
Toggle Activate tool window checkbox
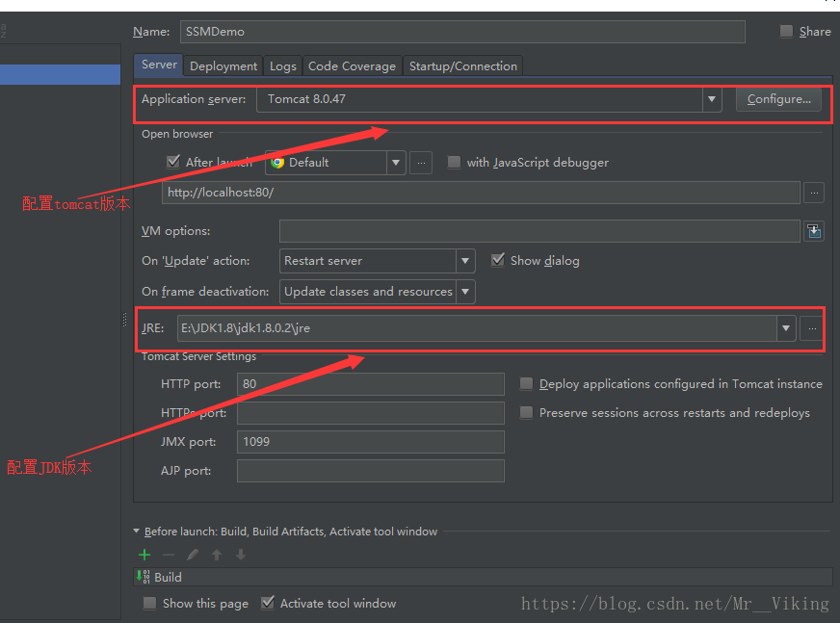point(268,603)
